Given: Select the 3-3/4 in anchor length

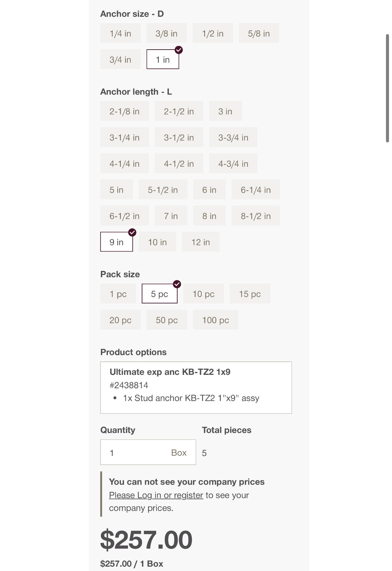Looking at the screenshot, I should point(233,137).
